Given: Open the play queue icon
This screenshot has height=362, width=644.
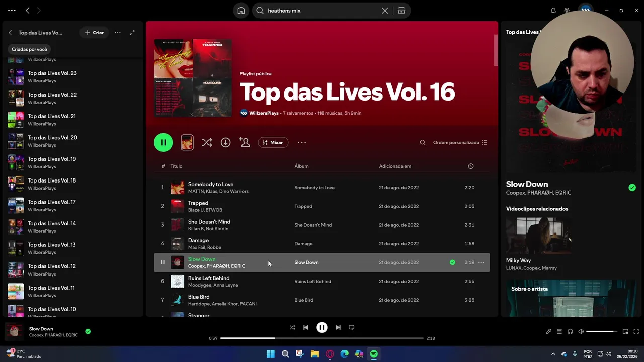Looking at the screenshot, I should click(x=559, y=332).
